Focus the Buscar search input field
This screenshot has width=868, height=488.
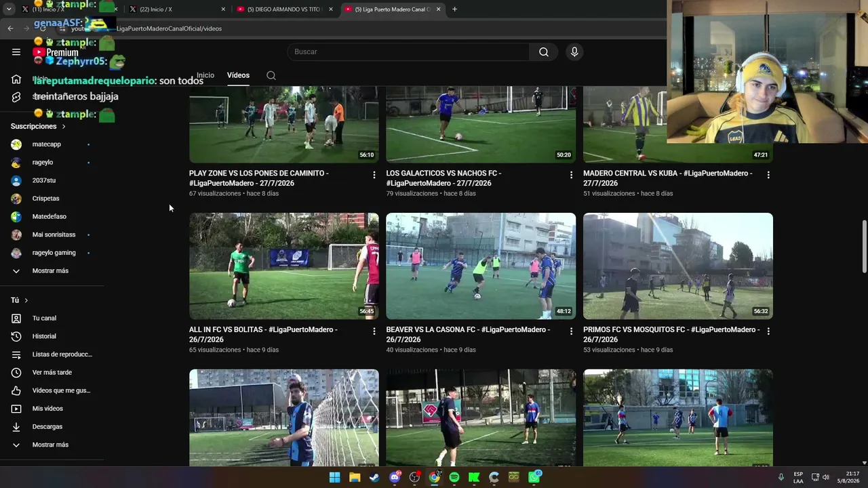(x=408, y=52)
